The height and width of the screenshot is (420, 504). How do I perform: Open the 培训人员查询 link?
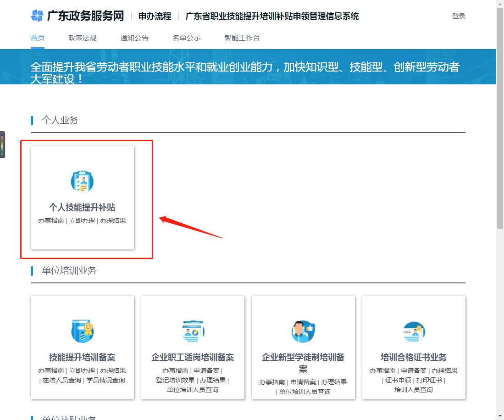tap(414, 390)
